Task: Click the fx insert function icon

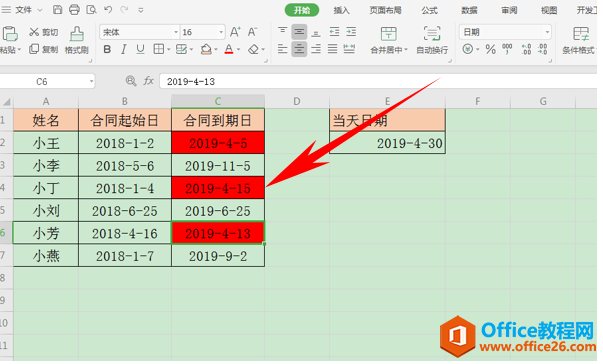Action: pos(148,81)
